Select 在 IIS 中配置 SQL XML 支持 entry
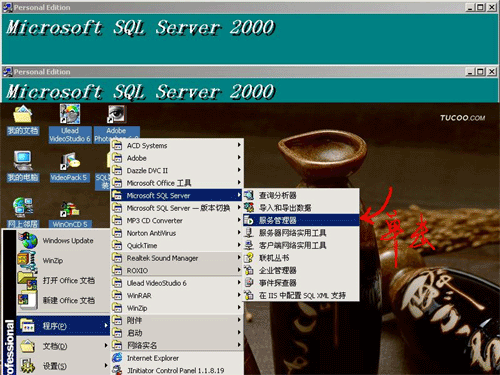The image size is (500, 375). pyautogui.click(x=302, y=295)
